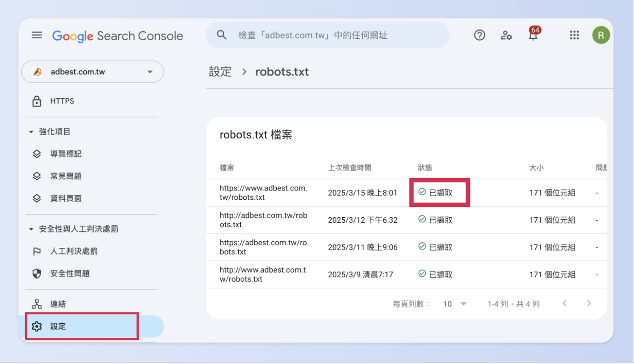Click the date 2025/3/9 清晨7:17
Image resolution: width=634 pixels, height=364 pixels.
360,275
